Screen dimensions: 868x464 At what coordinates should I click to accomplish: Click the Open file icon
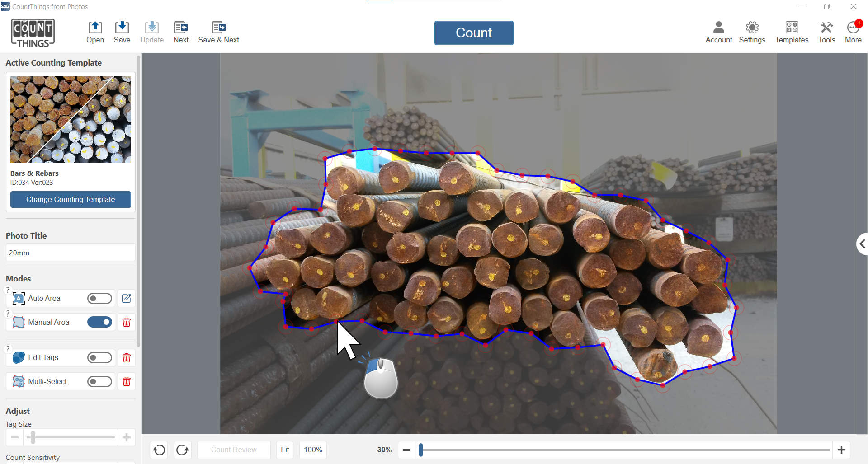click(x=95, y=28)
